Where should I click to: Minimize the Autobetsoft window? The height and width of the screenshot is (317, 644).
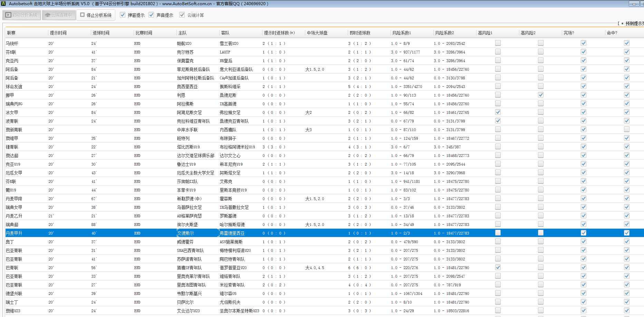pyautogui.click(x=634, y=4)
